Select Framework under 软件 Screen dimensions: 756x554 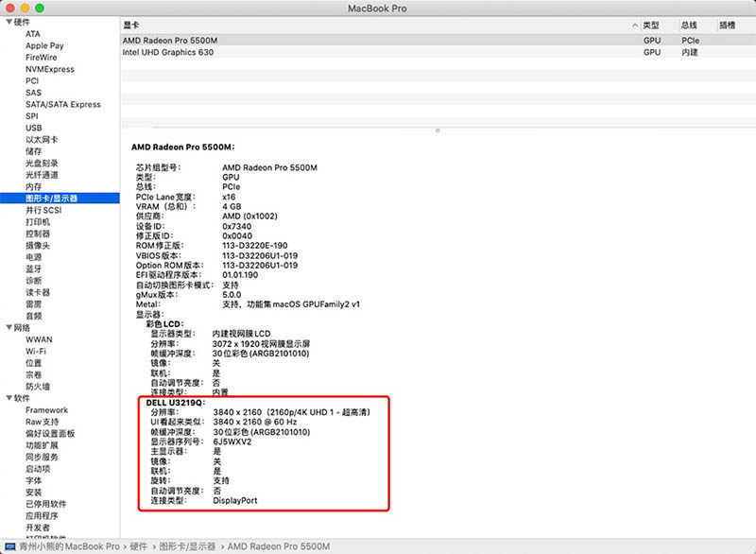tap(46, 410)
